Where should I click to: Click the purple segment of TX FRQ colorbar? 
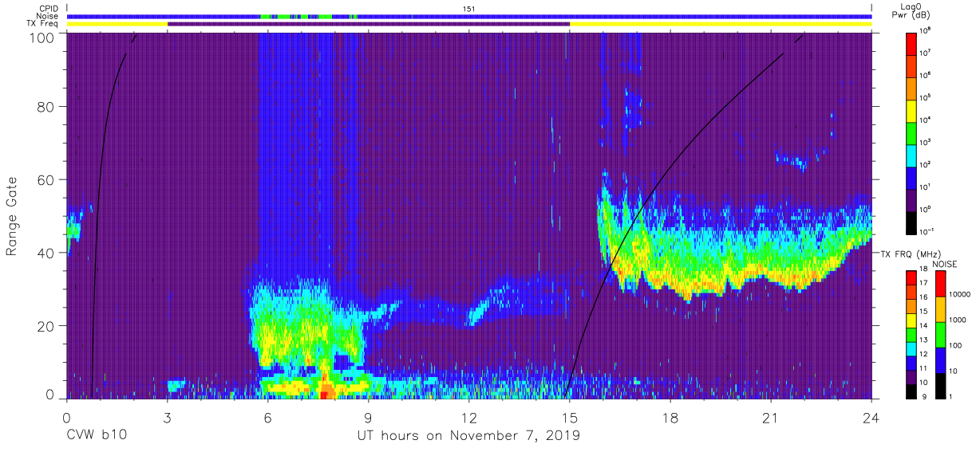click(x=911, y=377)
